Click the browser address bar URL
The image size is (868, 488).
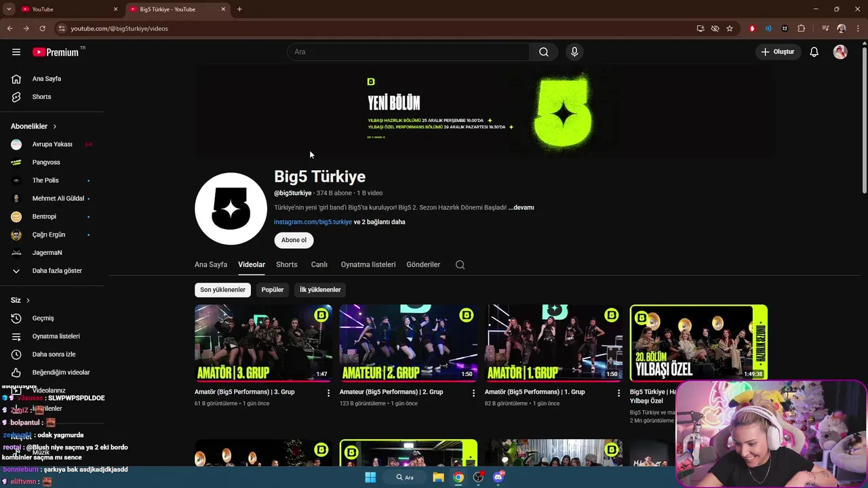(x=119, y=28)
